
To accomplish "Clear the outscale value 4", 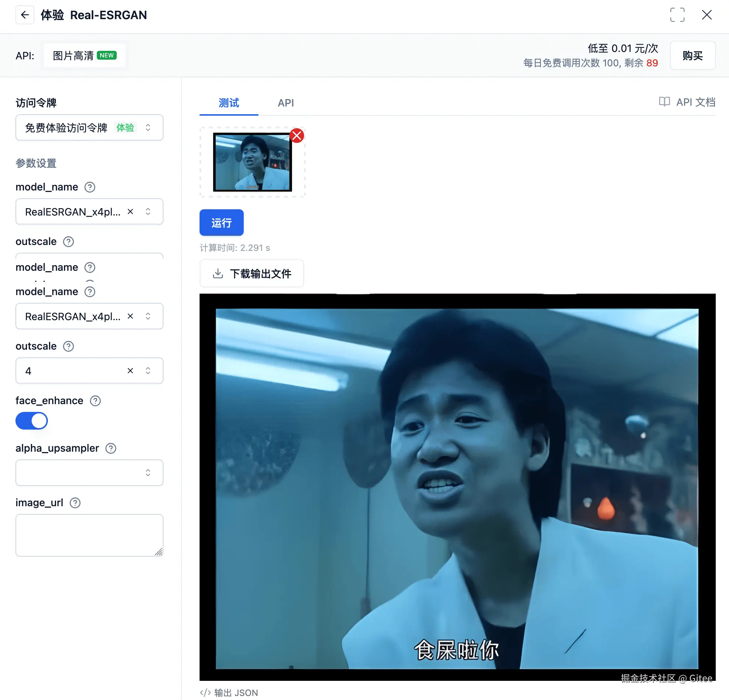I will [x=130, y=371].
